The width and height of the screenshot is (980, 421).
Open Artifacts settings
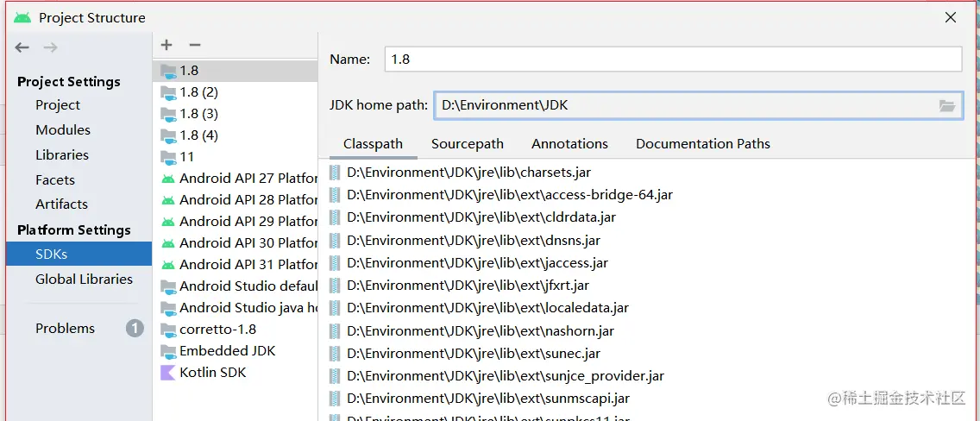point(61,204)
